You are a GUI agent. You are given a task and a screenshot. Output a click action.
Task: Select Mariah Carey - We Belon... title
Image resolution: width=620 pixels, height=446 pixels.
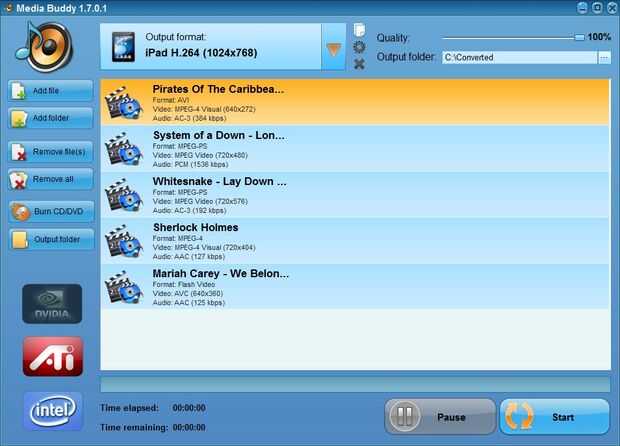221,274
